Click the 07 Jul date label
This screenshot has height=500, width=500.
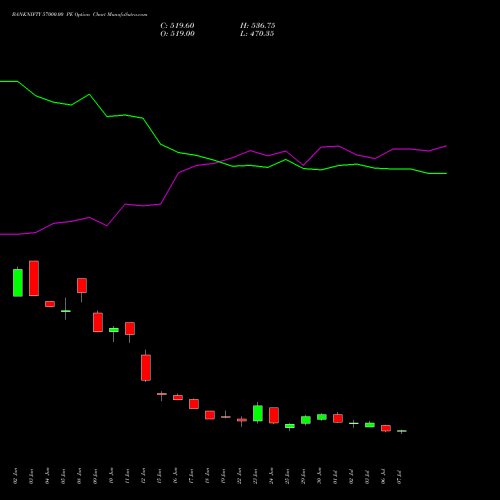(399, 476)
